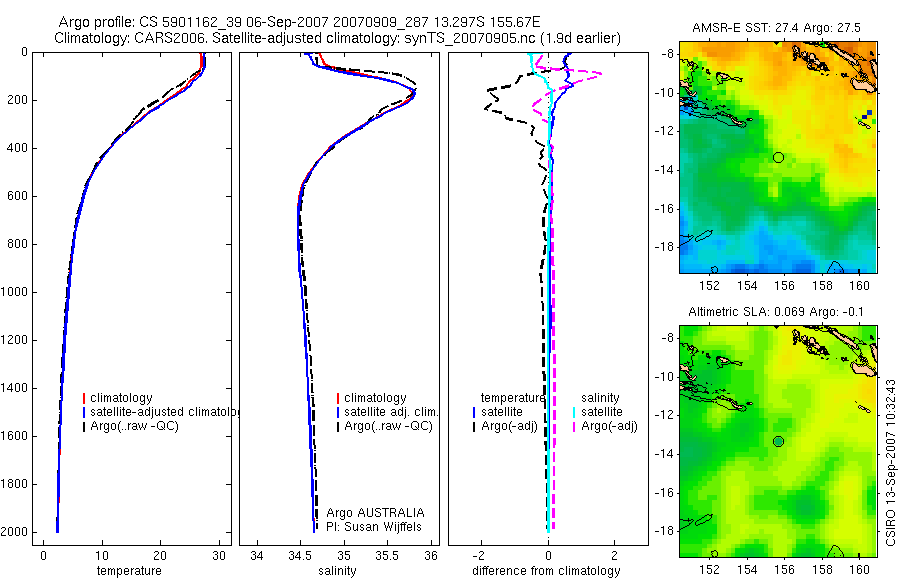Click the AMSR-E SST map title

click(777, 28)
